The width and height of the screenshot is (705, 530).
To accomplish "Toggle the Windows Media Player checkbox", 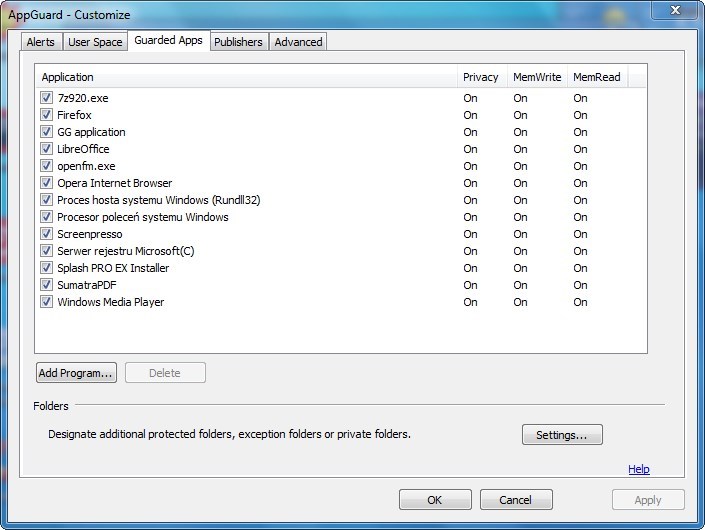I will (x=46, y=302).
